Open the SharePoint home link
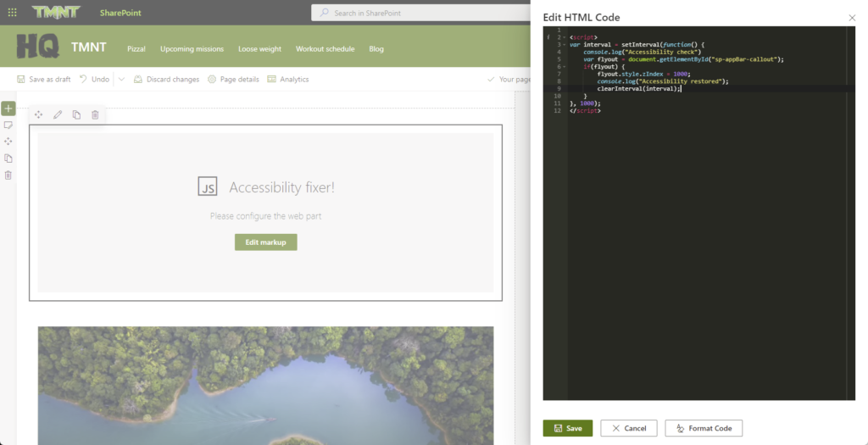Screen dimensions: 868x445 120,13
